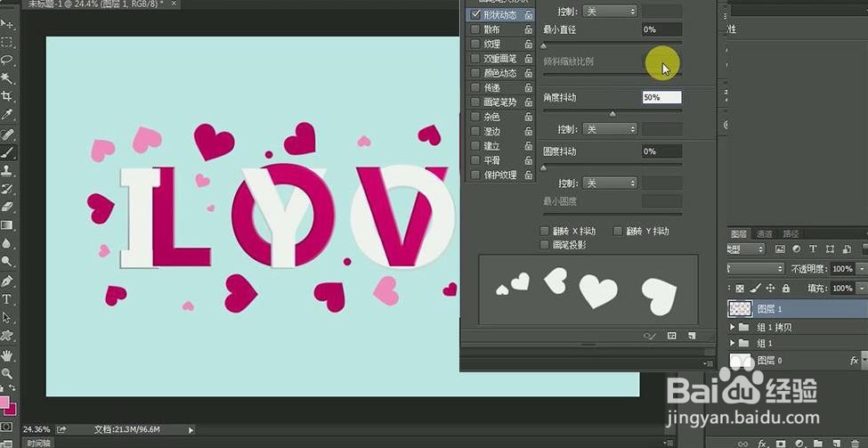This screenshot has width=868, height=448.
Task: Enable the 散布 checkbox
Action: pyautogui.click(x=475, y=29)
